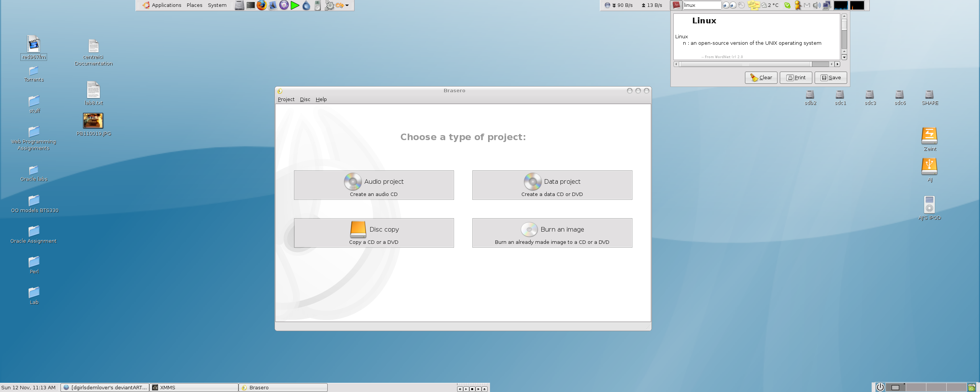This screenshot has height=392, width=980.
Task: Open the sticky notes applet
Action: 753,5
